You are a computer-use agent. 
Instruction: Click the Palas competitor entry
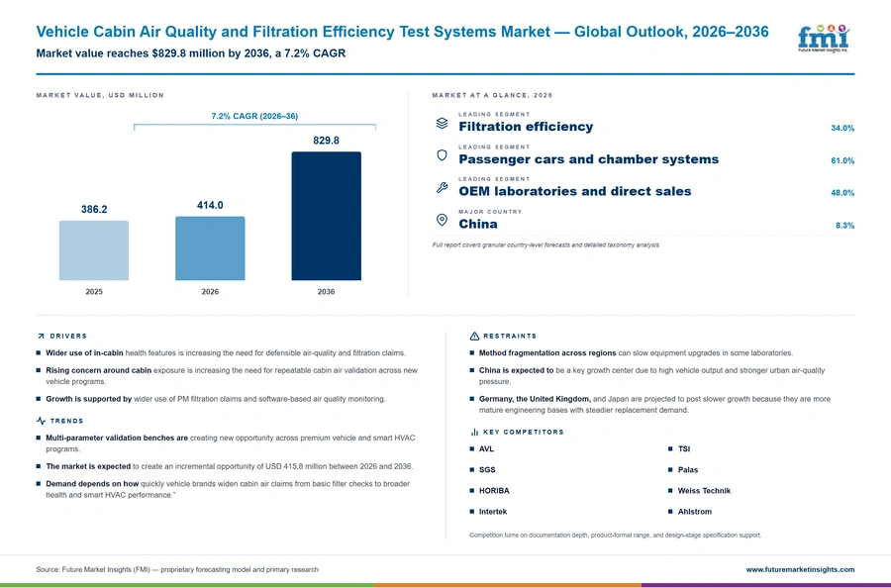[688, 470]
